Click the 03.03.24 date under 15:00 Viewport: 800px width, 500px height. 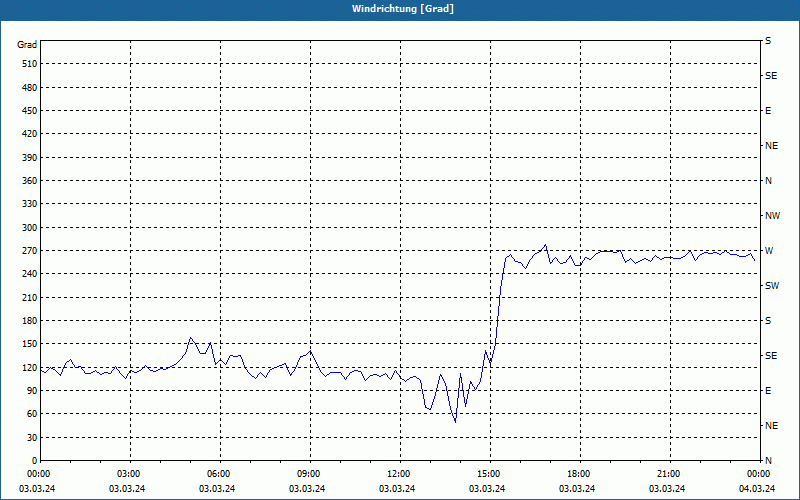pos(487,489)
